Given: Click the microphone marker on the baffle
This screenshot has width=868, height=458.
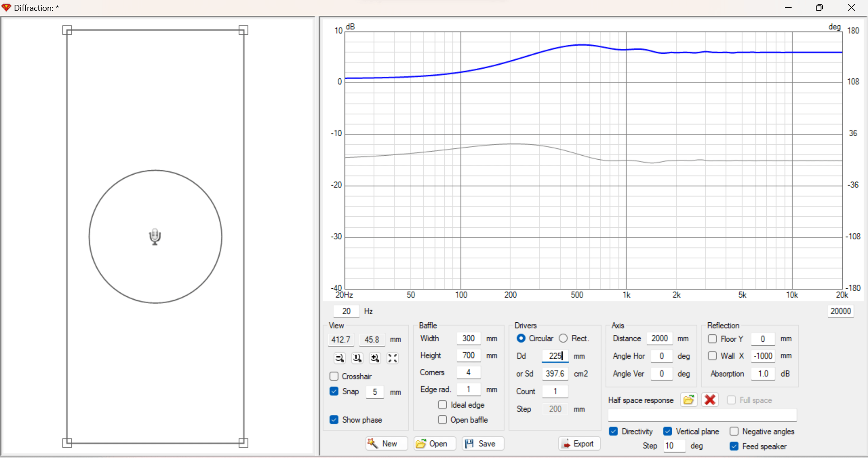Looking at the screenshot, I should pos(155,237).
